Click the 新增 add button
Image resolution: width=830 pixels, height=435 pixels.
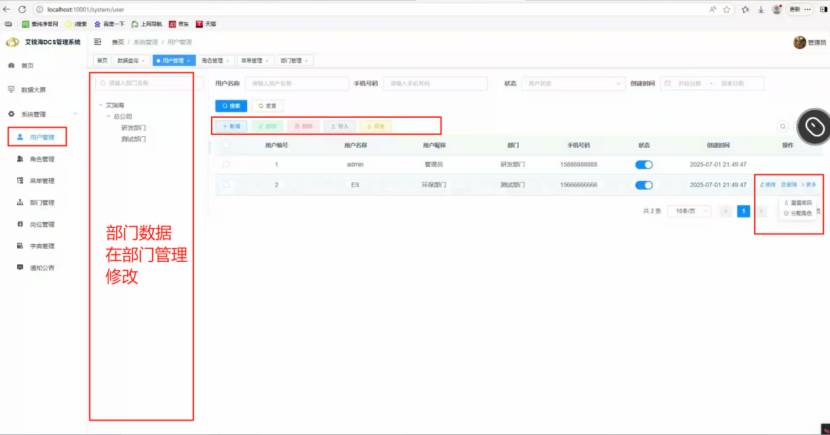tap(231, 126)
